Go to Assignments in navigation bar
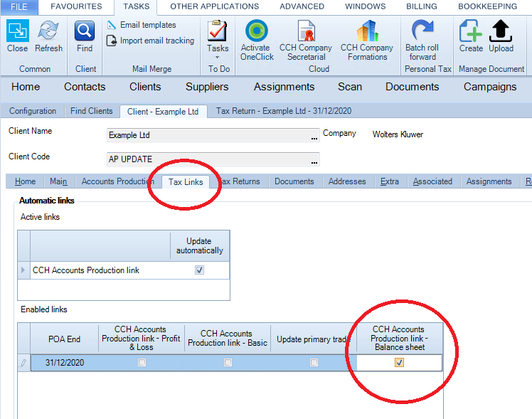532x419 pixels. coord(284,87)
